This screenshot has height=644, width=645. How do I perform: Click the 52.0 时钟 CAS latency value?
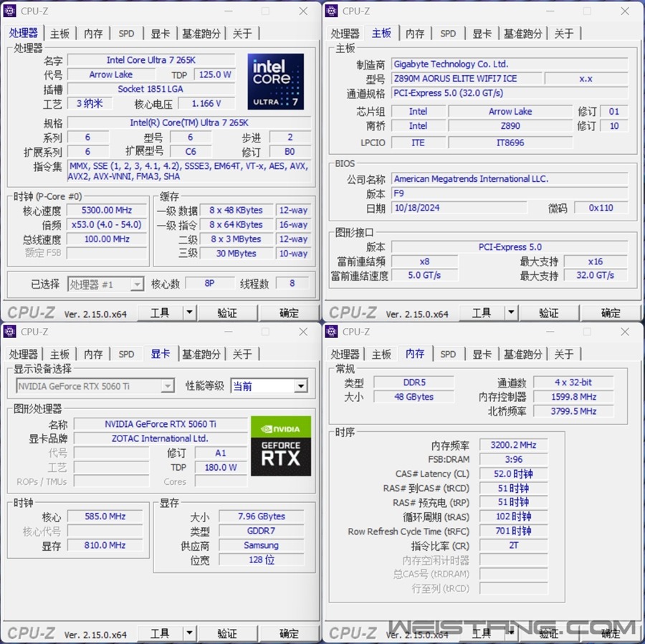coord(514,474)
